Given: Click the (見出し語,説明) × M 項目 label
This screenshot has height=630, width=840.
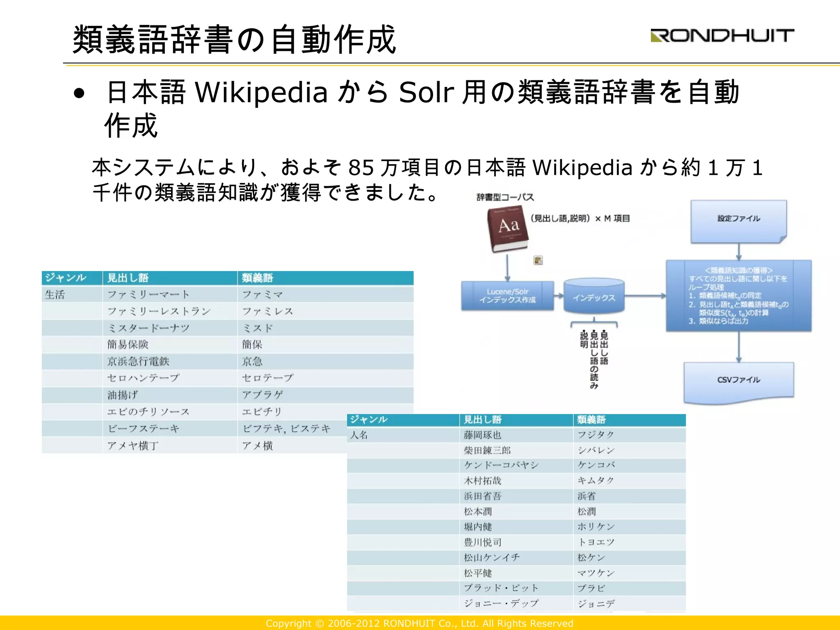Looking at the screenshot, I should (580, 218).
